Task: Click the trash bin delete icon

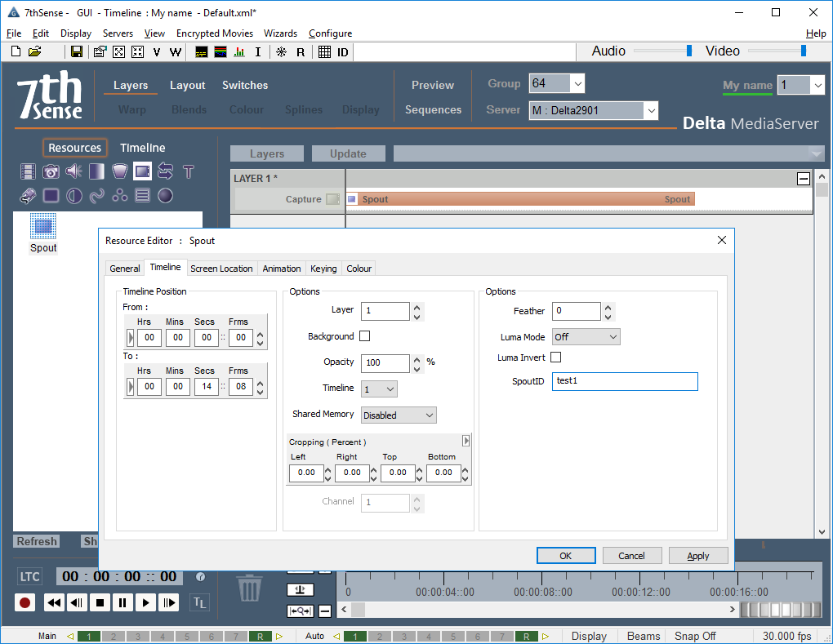Action: [x=249, y=588]
